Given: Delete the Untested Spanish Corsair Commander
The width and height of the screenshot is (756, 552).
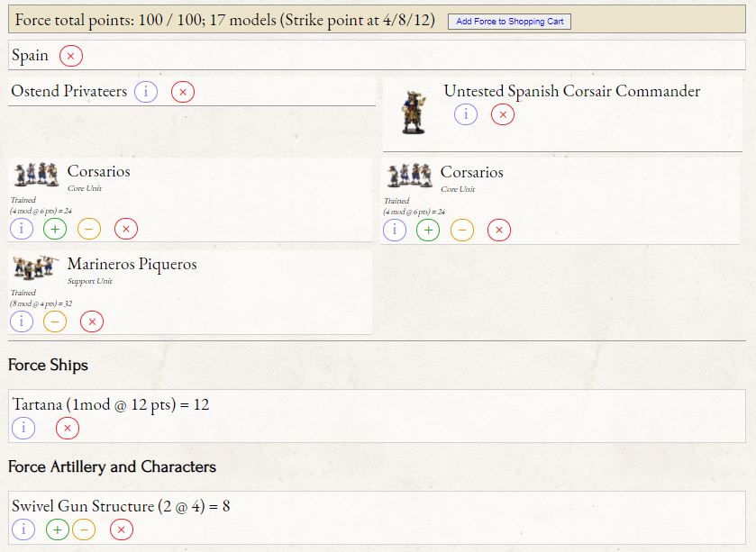Looking at the screenshot, I should pos(503,114).
